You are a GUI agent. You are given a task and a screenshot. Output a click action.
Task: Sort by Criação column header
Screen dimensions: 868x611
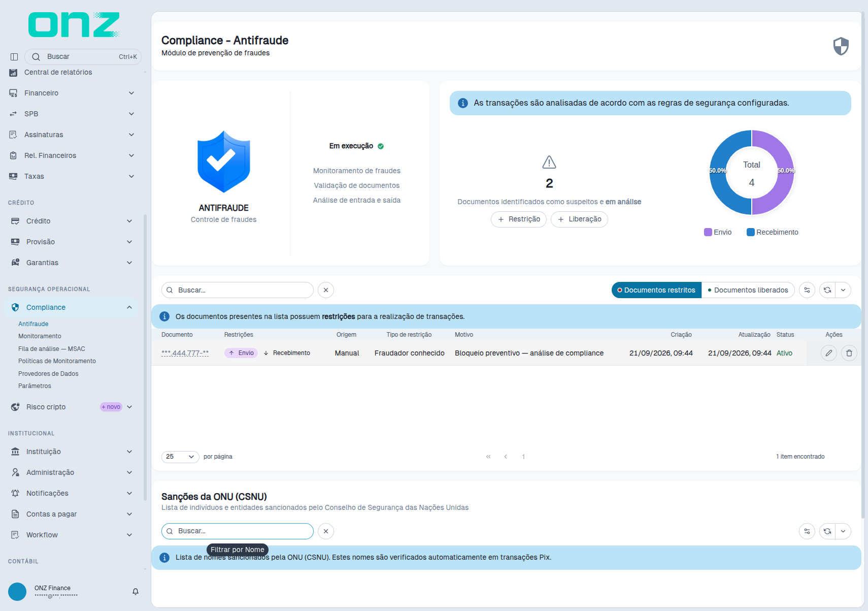click(x=681, y=335)
